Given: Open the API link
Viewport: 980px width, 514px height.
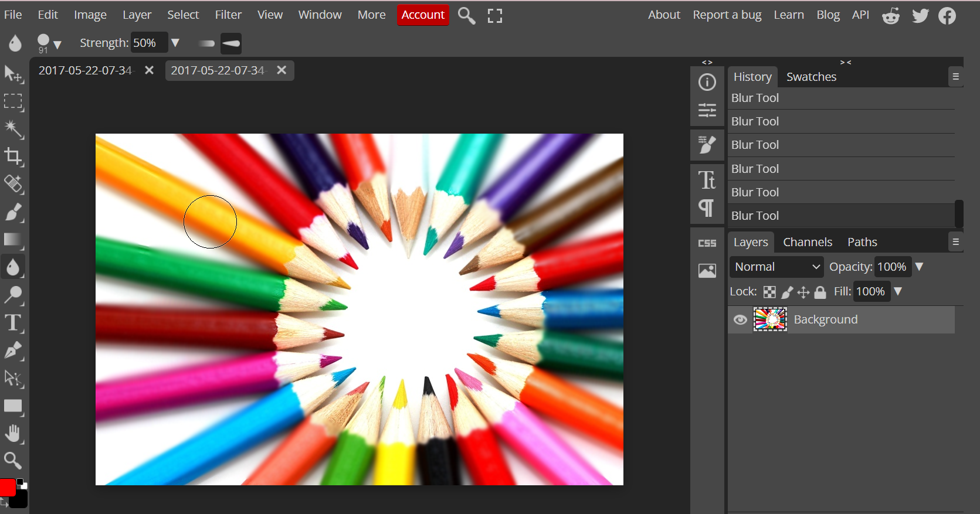Looking at the screenshot, I should (x=860, y=15).
